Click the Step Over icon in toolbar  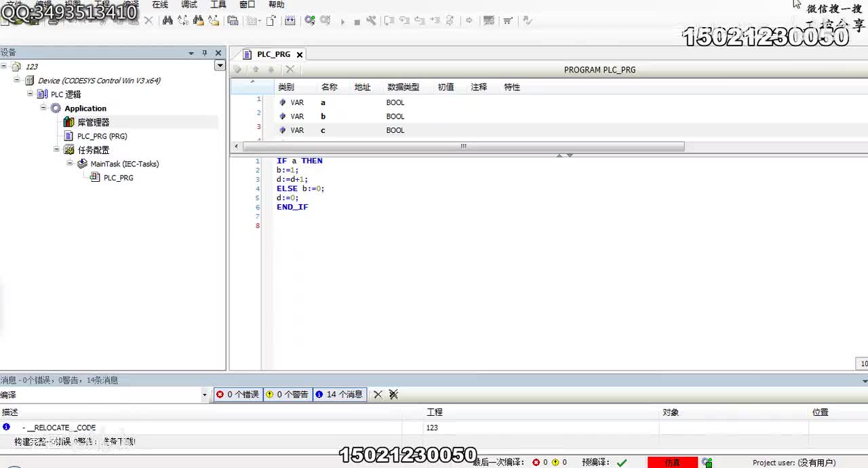[405, 20]
